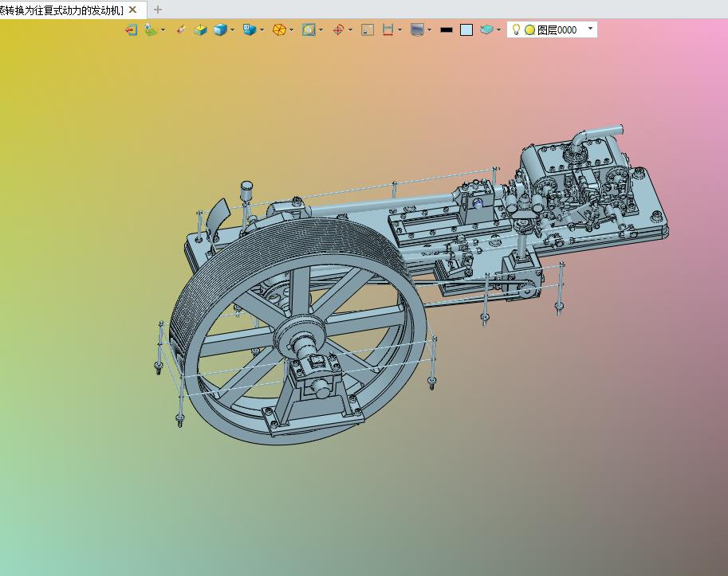728x576 pixels.
Task: Click the blue view orientation box icon
Action: [x=250, y=30]
